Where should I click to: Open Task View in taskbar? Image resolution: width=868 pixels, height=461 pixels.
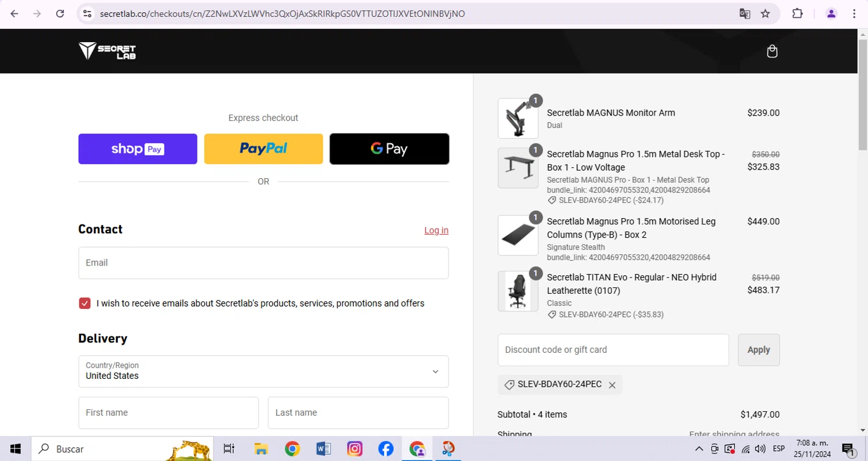229,449
